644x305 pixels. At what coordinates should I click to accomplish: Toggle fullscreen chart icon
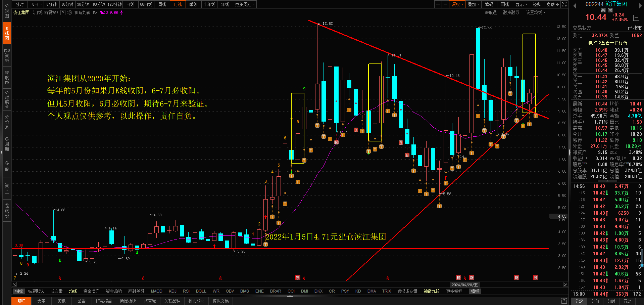(x=564, y=4)
